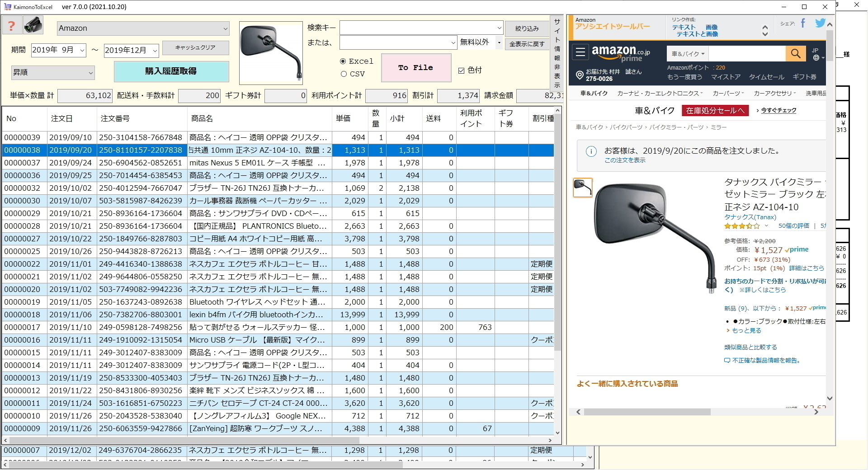Toggle the 色付 checkbox
868x470 pixels.
[x=461, y=70]
